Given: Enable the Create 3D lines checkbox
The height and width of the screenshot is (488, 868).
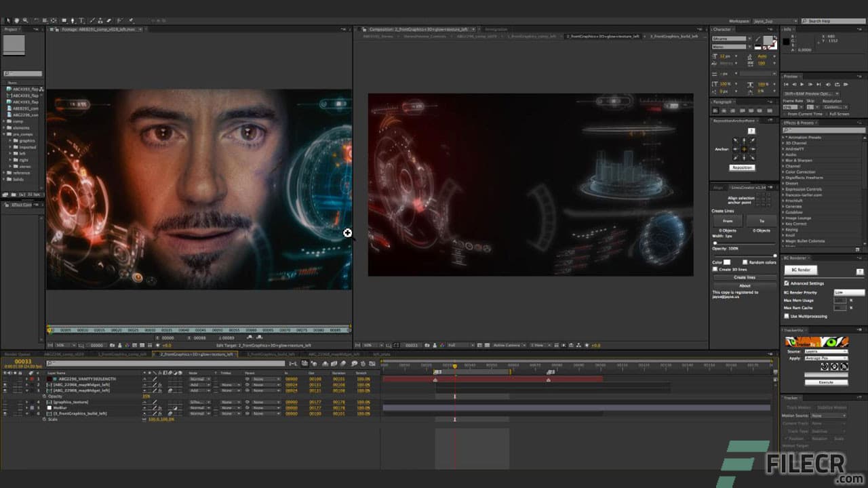Looking at the screenshot, I should tap(715, 268).
